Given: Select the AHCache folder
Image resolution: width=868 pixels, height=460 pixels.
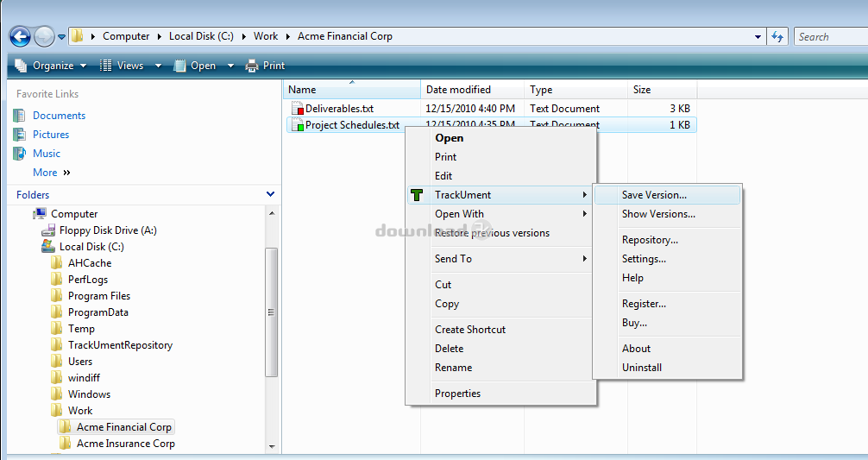Looking at the screenshot, I should (x=90, y=263).
